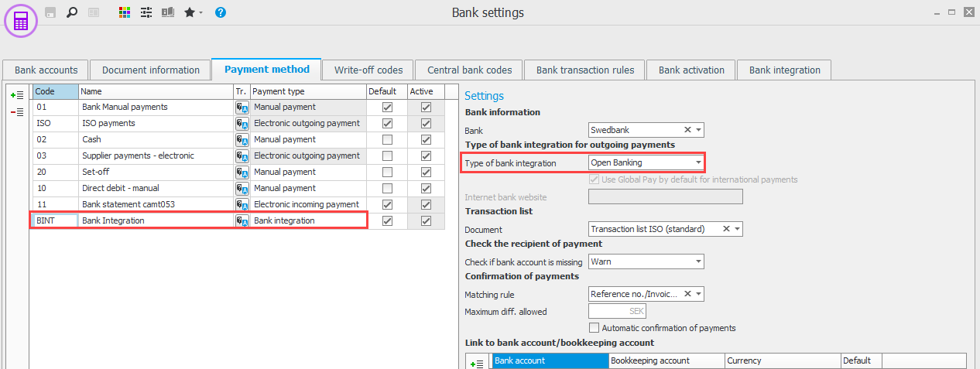Click the purple calculator module icon
The width and height of the screenshot is (980, 369).
pos(21,20)
